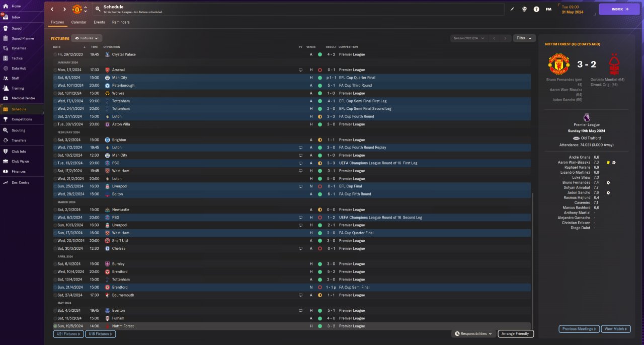
Task: Go forward with the right arrow
Action: [64, 9]
